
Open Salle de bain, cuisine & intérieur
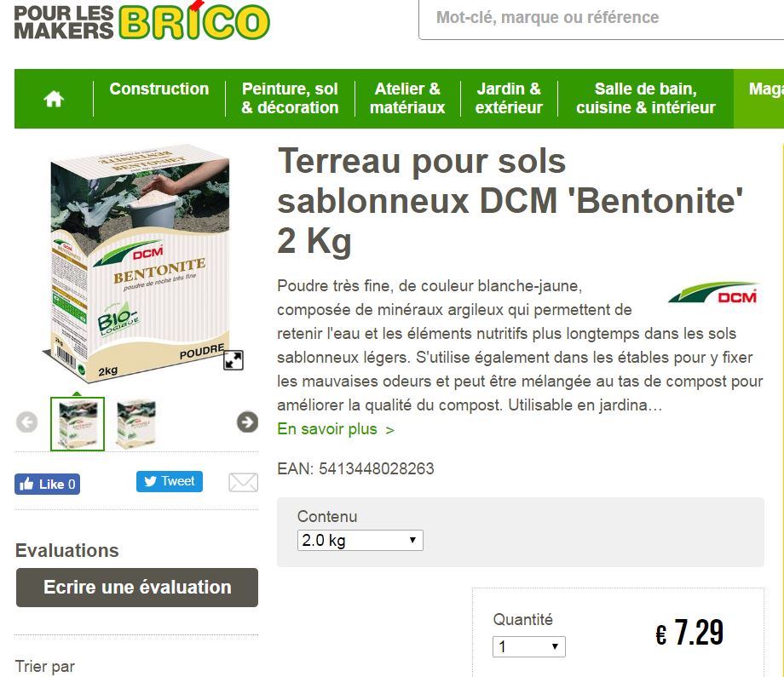[x=645, y=98]
